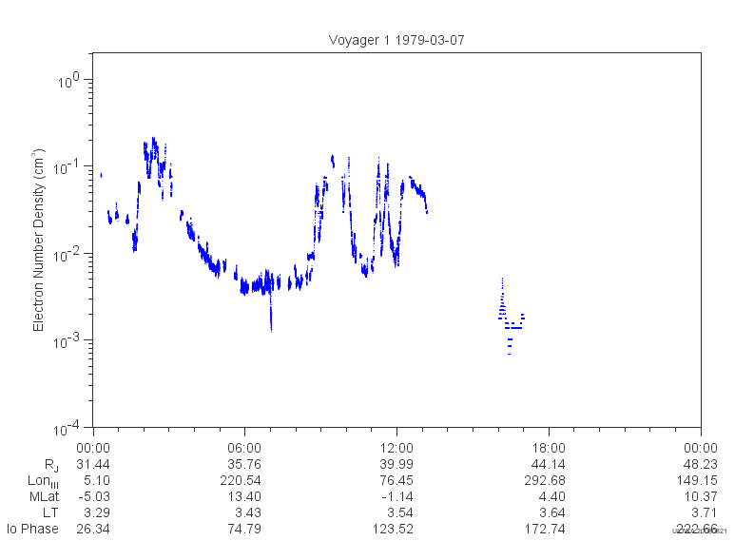Select Io Phase value 123.52
Viewport: 754px width, 560px height.
[x=393, y=529]
